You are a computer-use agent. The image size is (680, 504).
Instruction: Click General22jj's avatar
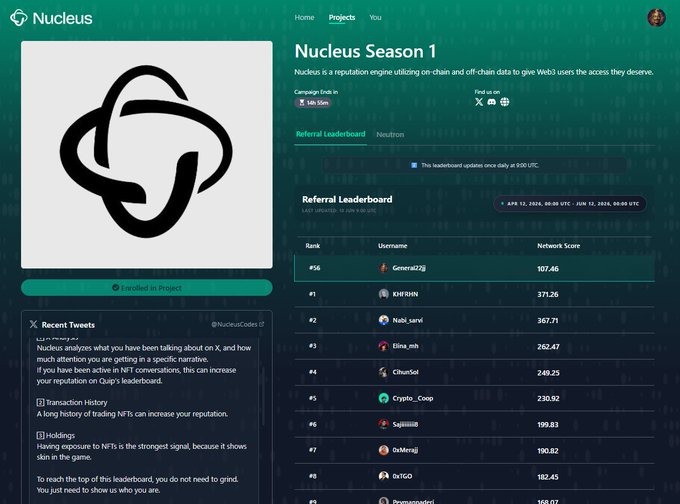pos(383,268)
